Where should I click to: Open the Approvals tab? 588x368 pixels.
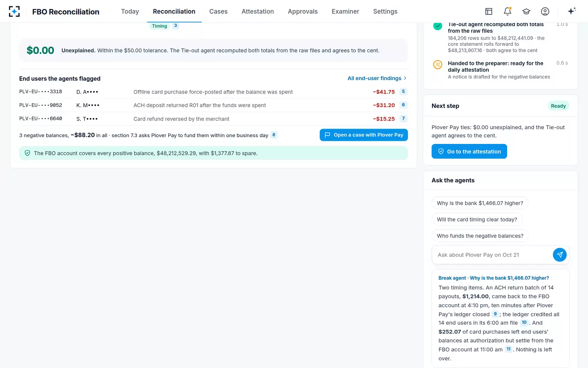(303, 11)
